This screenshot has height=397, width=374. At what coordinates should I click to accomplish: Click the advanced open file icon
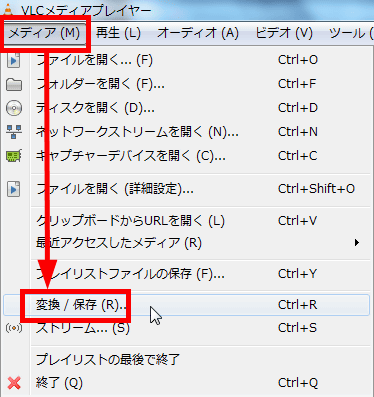14,189
